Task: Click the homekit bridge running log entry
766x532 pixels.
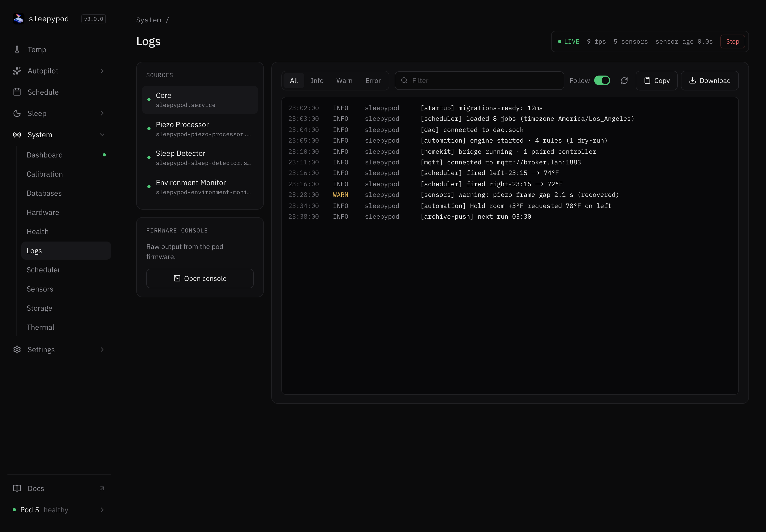Action: click(x=510, y=152)
